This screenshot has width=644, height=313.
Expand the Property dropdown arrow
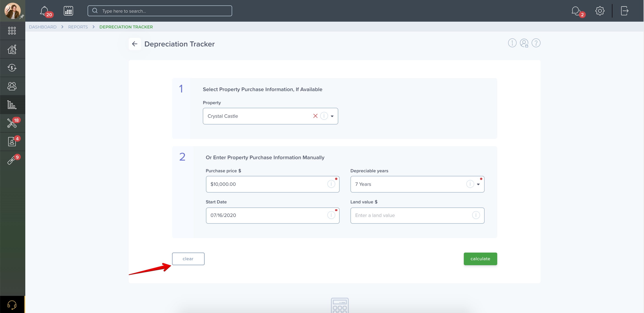pyautogui.click(x=332, y=116)
